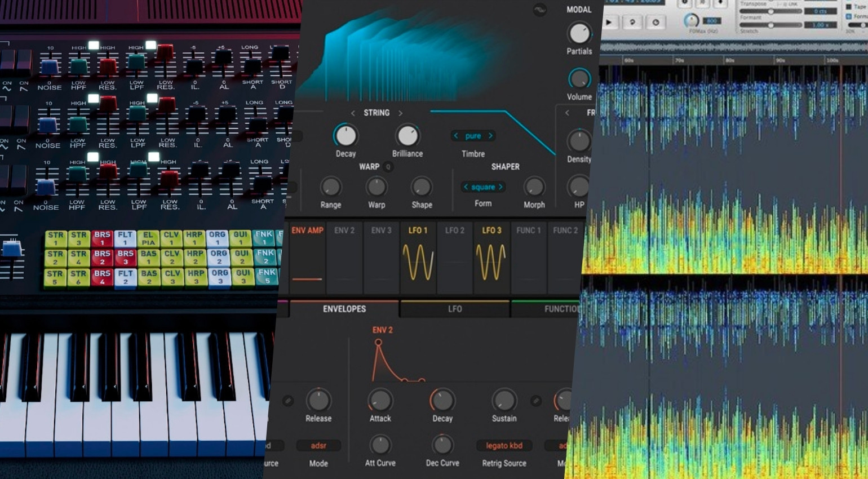Adjust the Transpose slider
The height and width of the screenshot is (479, 868).
[x=771, y=11]
